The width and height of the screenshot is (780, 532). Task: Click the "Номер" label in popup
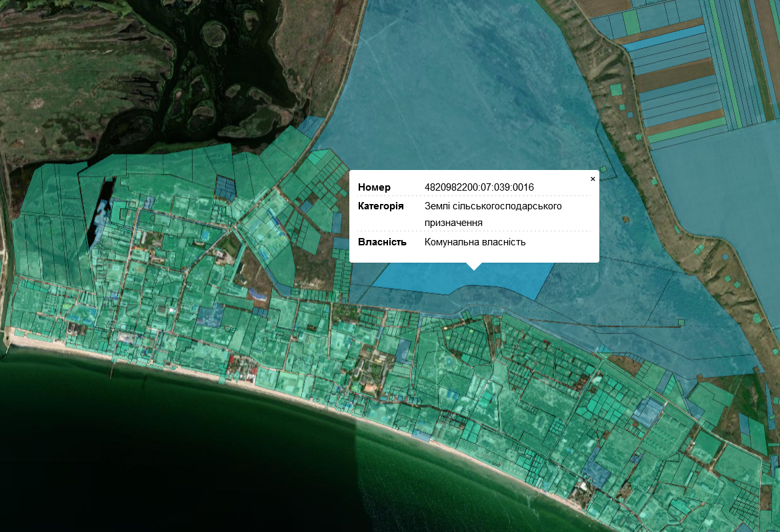click(x=374, y=187)
